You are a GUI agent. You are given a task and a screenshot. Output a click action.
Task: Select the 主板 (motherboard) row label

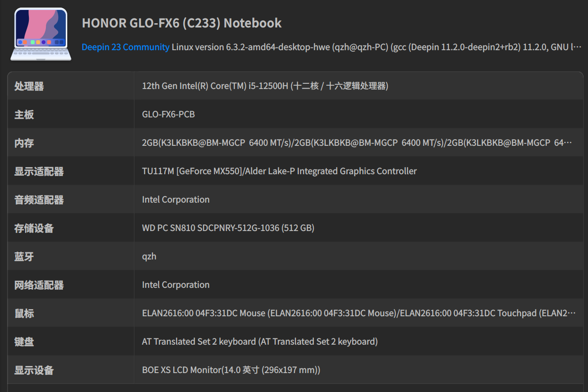(24, 115)
